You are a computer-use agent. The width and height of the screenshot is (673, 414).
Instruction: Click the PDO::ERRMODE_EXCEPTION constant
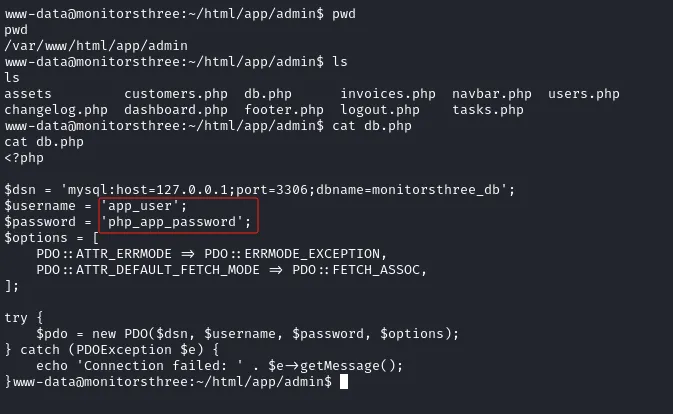(x=292, y=254)
